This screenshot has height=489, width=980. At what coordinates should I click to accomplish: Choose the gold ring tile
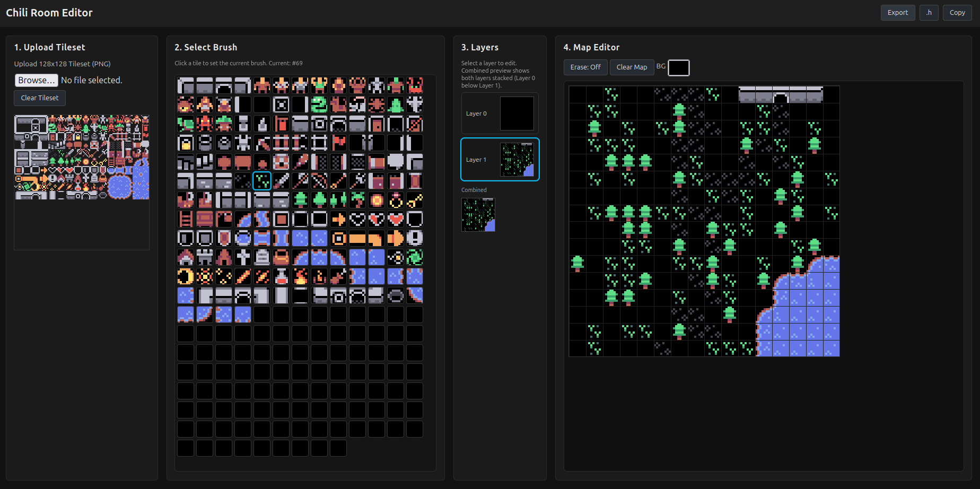coord(396,200)
